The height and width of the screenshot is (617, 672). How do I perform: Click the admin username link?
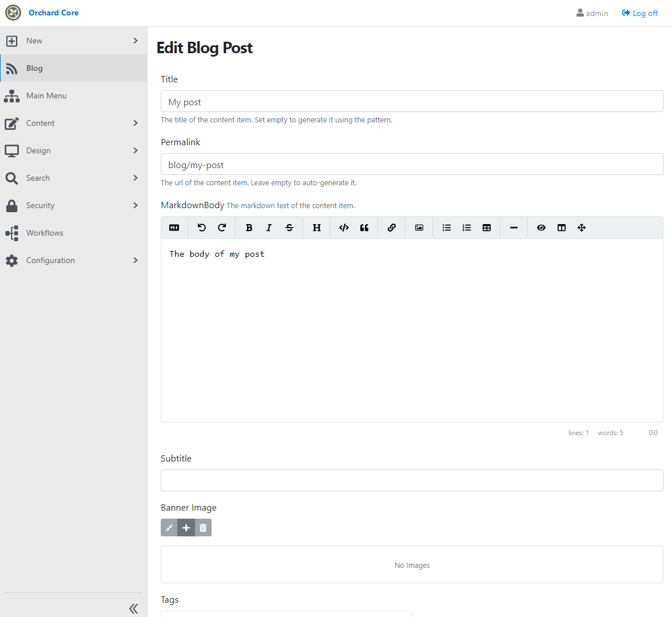[x=597, y=13]
